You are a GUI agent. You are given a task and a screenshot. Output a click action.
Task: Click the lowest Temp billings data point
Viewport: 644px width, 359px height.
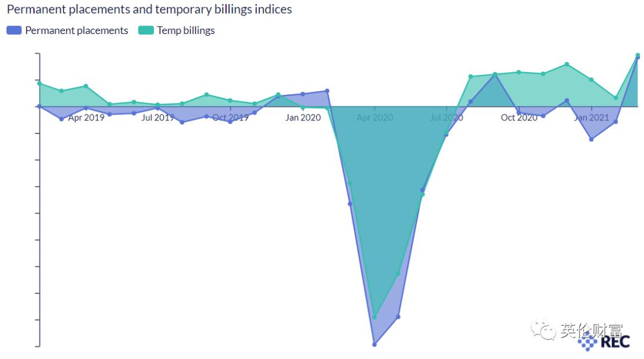click(x=374, y=317)
